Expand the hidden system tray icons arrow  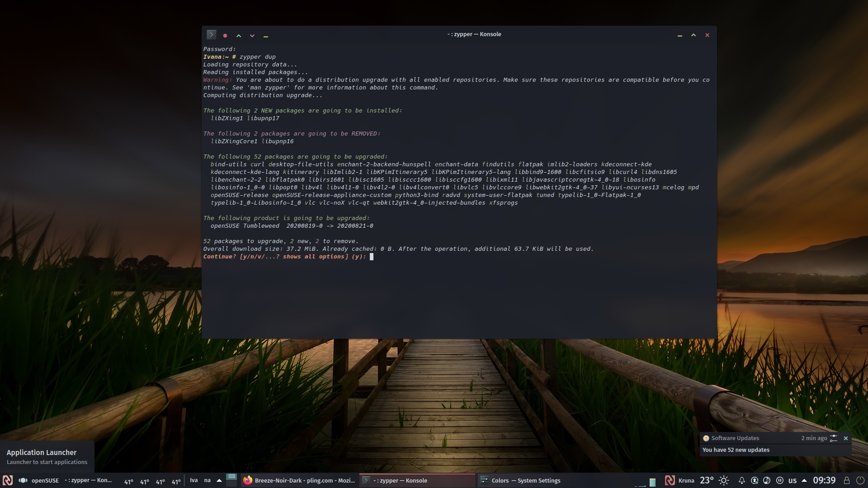point(804,480)
